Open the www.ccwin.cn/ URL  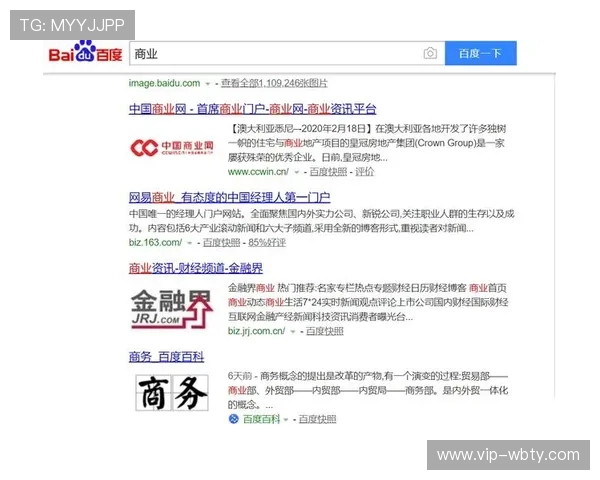[x=258, y=172]
